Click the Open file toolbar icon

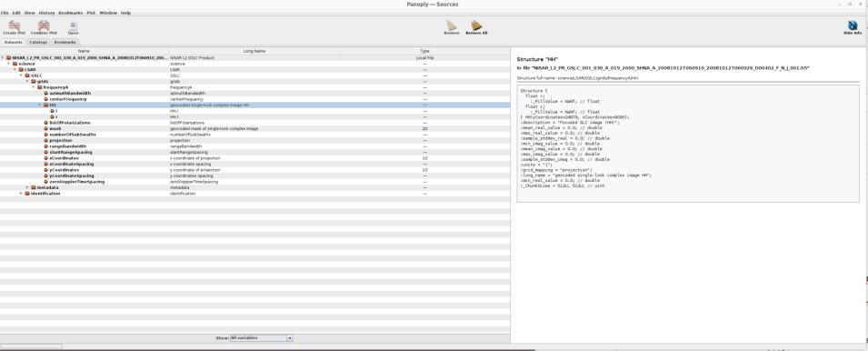73,25
